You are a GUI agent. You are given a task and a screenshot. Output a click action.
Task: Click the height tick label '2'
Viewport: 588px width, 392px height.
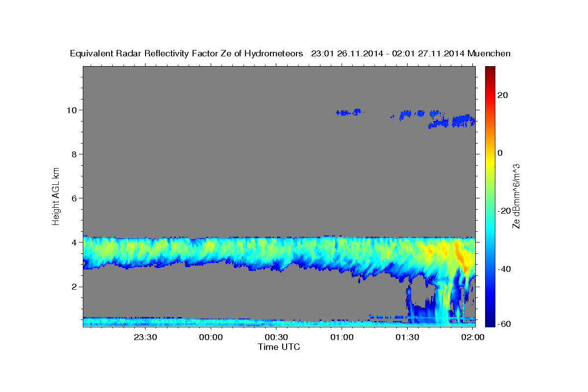(x=75, y=286)
